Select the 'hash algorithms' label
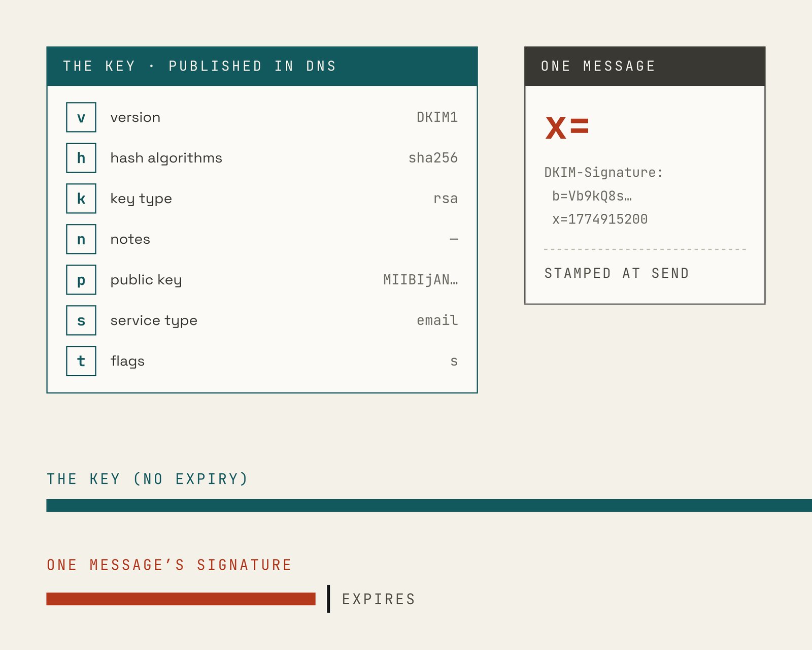This screenshot has width=812, height=650. 166,158
